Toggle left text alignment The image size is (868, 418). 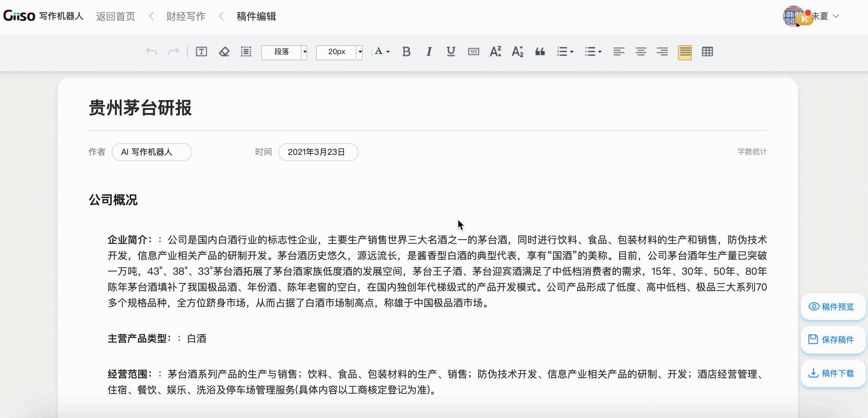(618, 52)
